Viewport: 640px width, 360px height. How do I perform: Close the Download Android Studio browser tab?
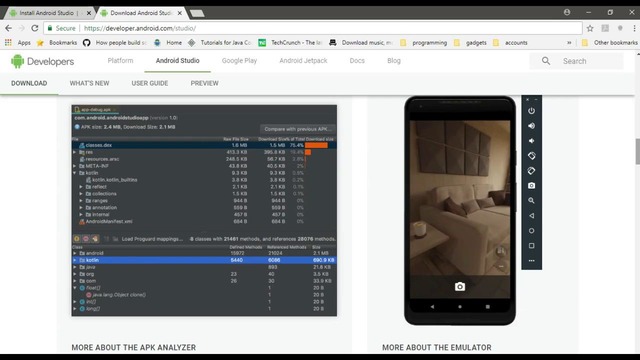pos(180,13)
